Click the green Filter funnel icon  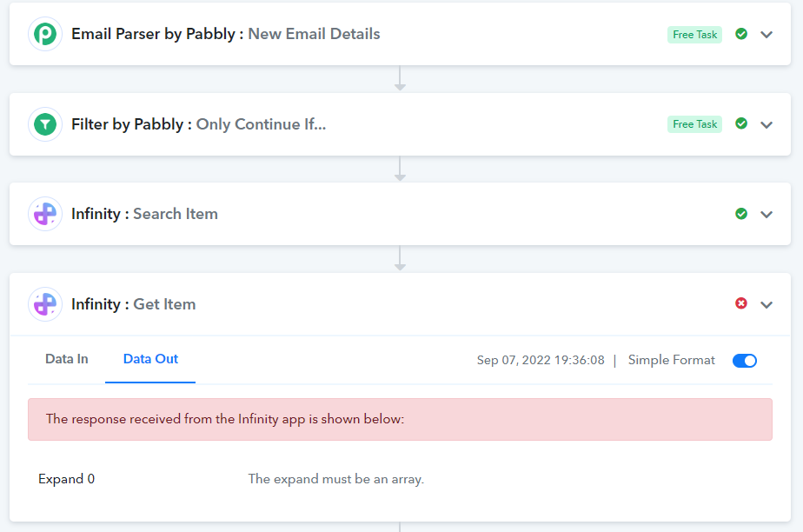45,124
